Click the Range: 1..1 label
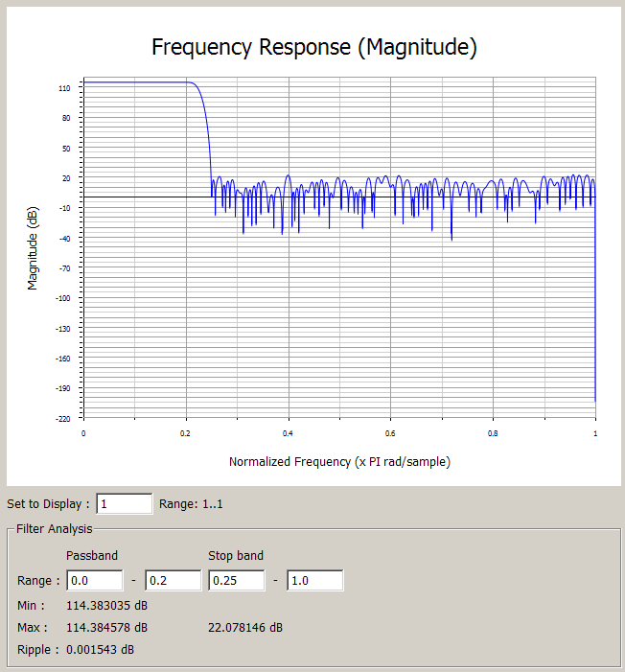625x672 pixels. coord(191,504)
